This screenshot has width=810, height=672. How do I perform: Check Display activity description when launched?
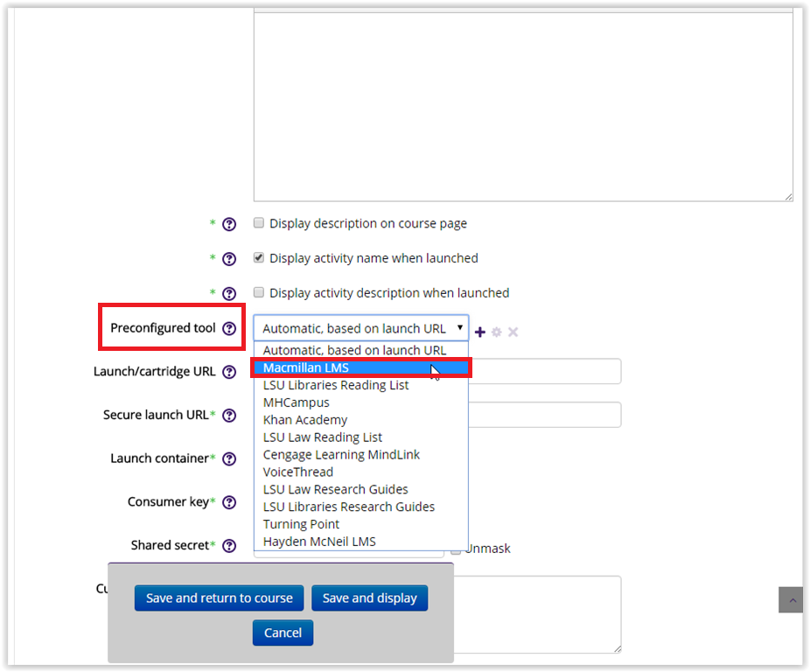pos(259,292)
